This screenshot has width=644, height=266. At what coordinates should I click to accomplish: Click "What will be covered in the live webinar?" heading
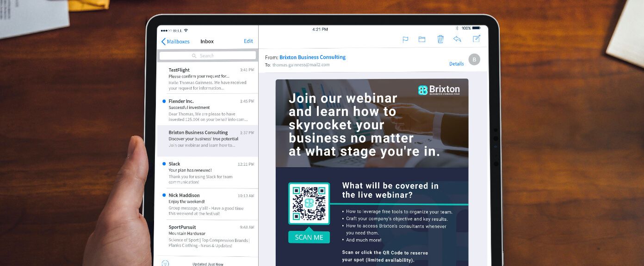coord(390,190)
